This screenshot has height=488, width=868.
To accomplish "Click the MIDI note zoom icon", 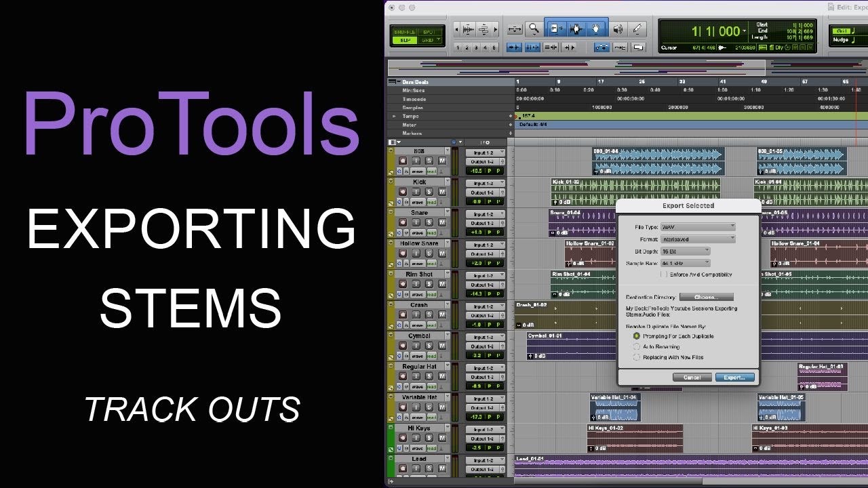I will 484,29.
